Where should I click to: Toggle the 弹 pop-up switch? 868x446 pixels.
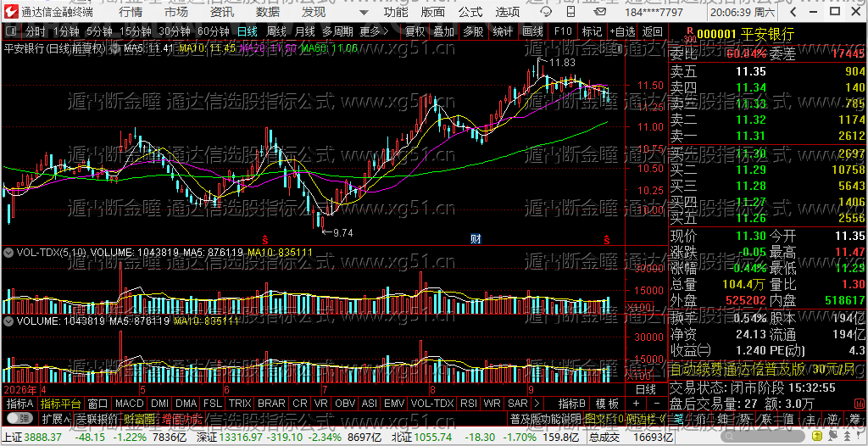coord(19,418)
